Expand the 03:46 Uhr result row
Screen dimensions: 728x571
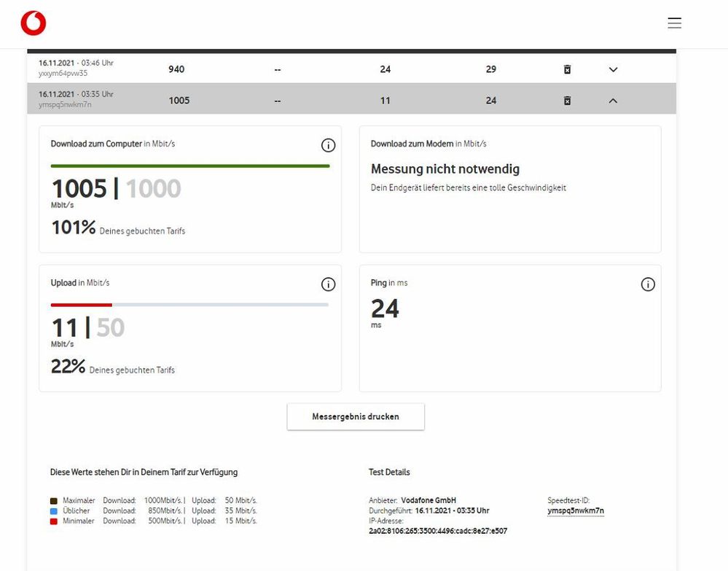click(x=613, y=69)
